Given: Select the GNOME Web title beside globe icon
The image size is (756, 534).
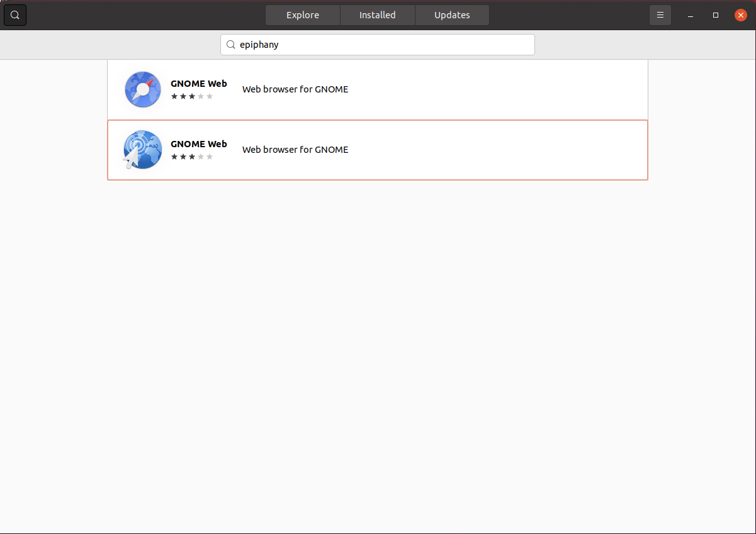Looking at the screenshot, I should [199, 144].
